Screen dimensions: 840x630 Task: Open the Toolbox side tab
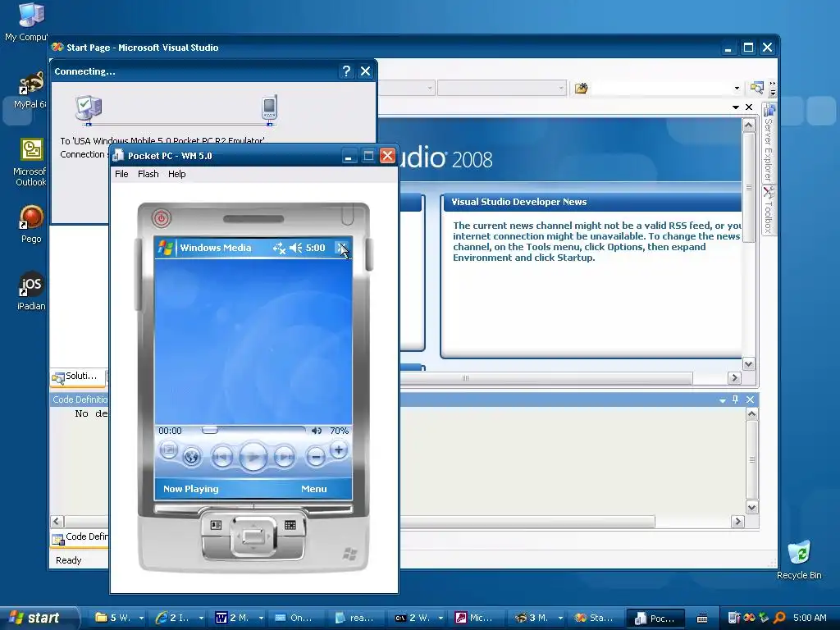coord(769,210)
